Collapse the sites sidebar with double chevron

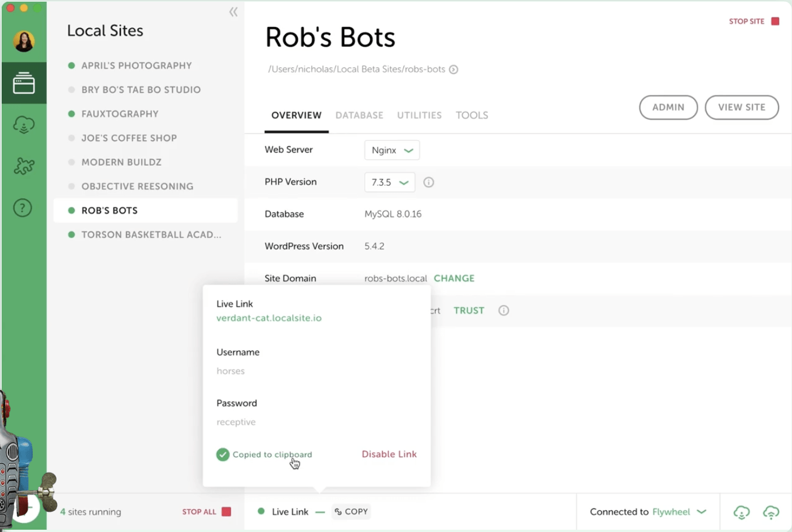(233, 12)
